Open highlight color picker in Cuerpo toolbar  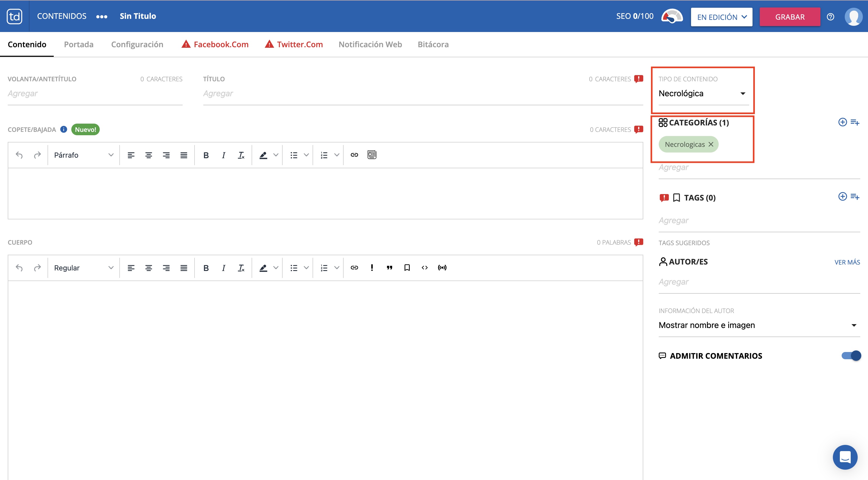pyautogui.click(x=276, y=268)
